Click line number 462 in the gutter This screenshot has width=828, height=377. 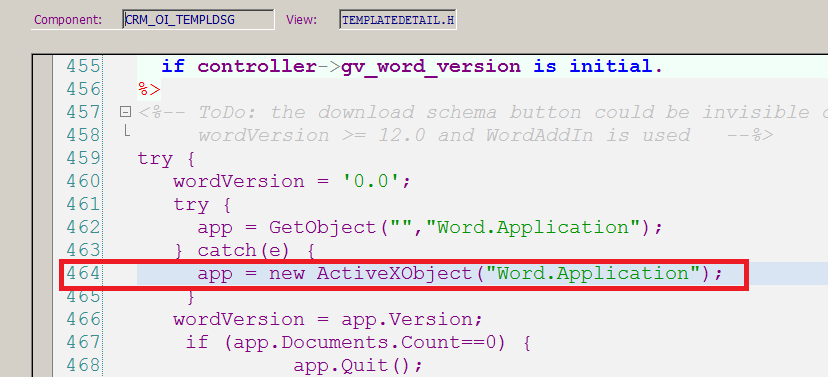pyautogui.click(x=83, y=227)
